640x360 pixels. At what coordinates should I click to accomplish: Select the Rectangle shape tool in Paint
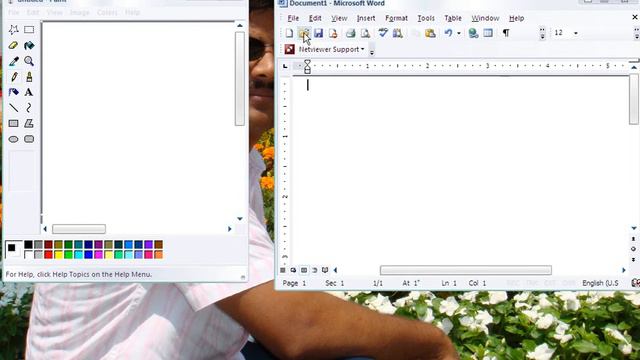(x=13, y=123)
